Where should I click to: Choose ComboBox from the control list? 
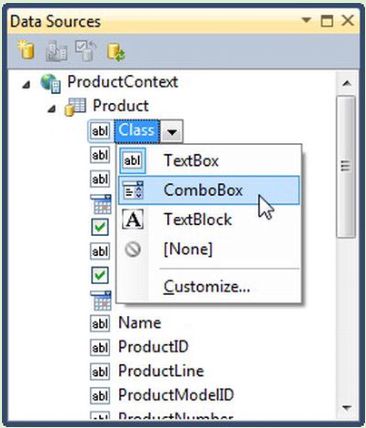tap(209, 190)
